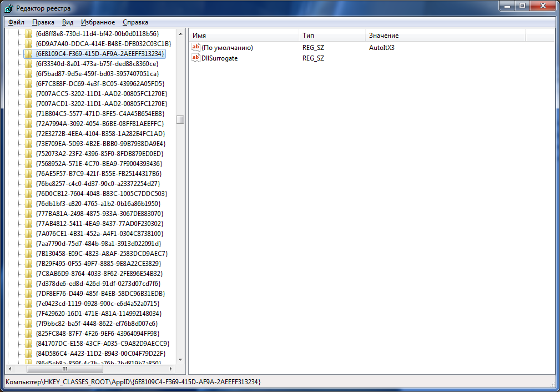This screenshot has width=560, height=392.
Task: Click folder icon of {6f5bad87-9d5e-459f-bd03-3957407051ca}
Action: 28,74
